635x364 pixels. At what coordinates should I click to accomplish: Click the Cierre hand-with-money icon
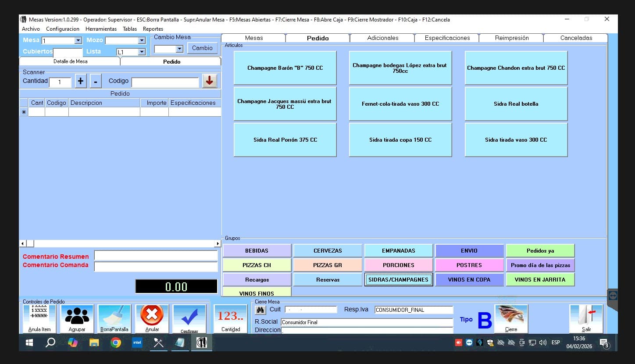tap(511, 319)
